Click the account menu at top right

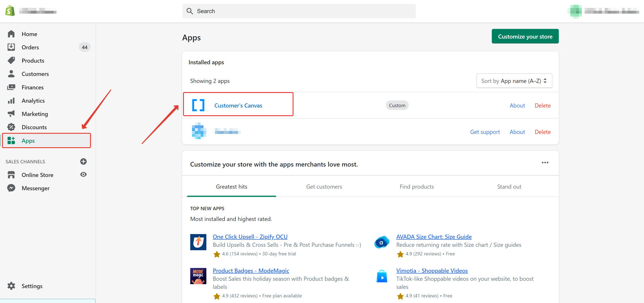coord(604,11)
